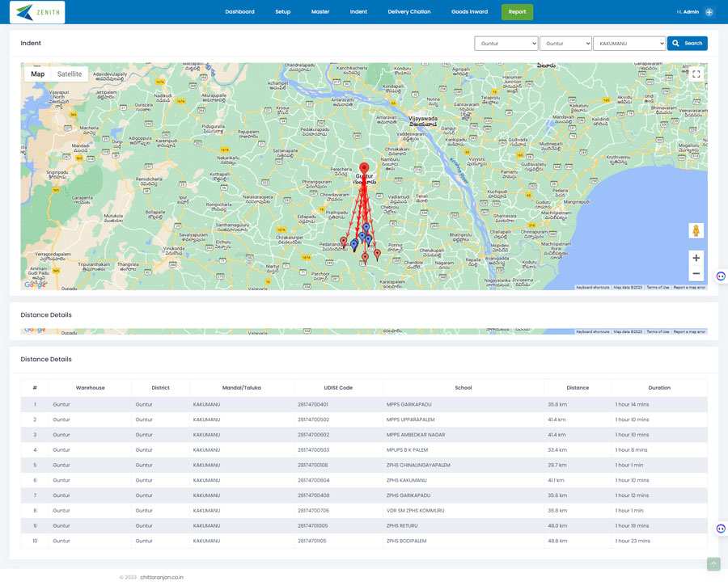Image resolution: width=728 pixels, height=586 pixels.
Task: Click the Zenith logo
Action: [37, 12]
